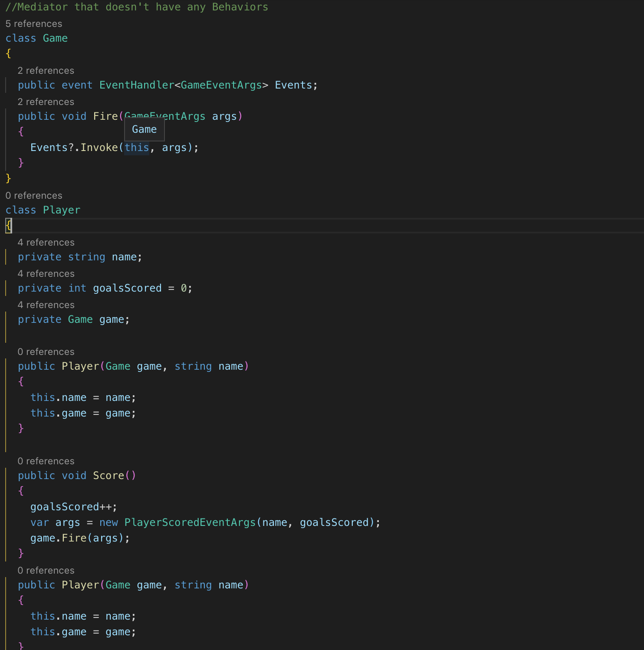Click 'string' type in private string name

point(87,257)
